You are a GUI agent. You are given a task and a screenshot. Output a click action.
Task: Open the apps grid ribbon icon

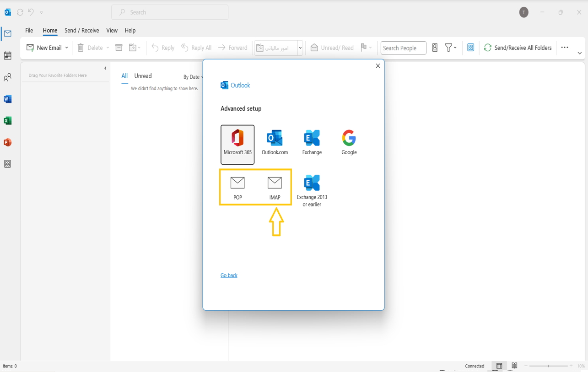(470, 48)
